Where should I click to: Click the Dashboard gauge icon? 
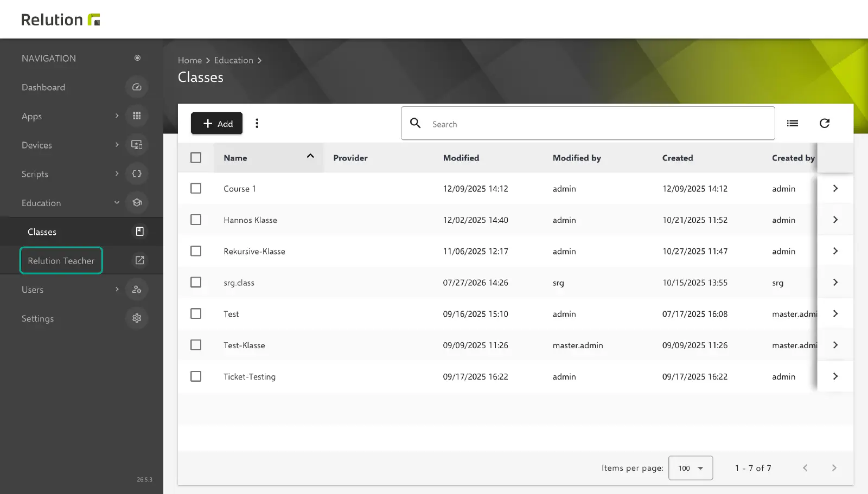(137, 87)
